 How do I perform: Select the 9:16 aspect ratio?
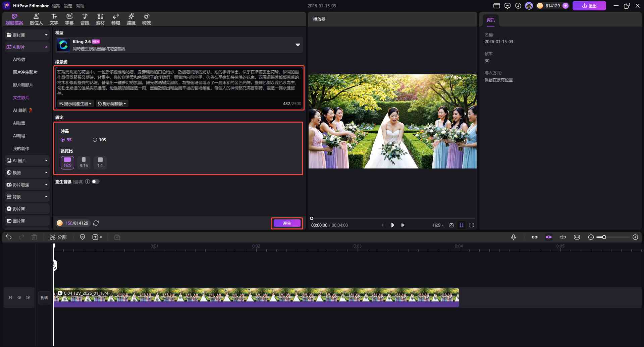(84, 162)
